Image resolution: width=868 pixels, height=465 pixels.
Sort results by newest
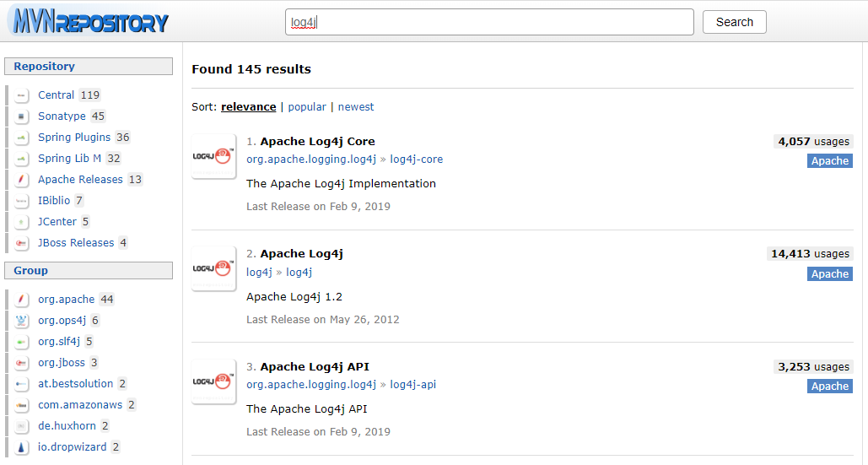[x=356, y=107]
